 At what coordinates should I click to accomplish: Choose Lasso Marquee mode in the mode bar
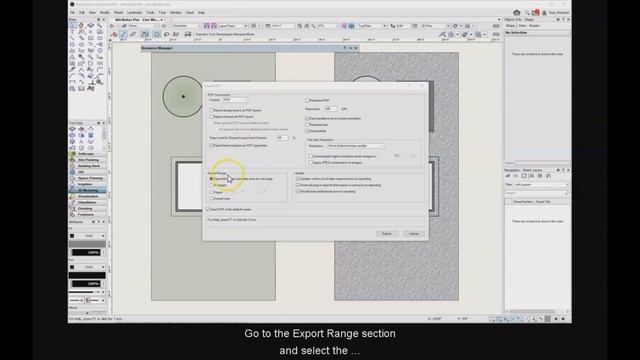(x=167, y=34)
